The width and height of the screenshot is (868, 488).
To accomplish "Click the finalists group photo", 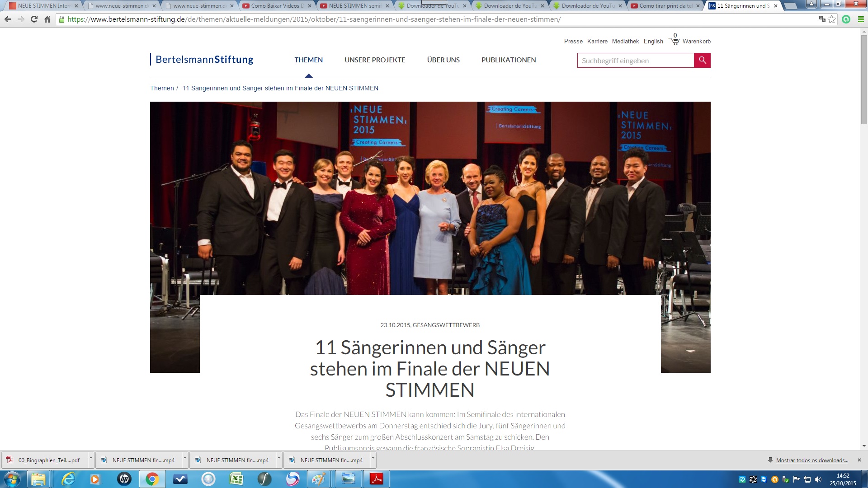I will pyautogui.click(x=430, y=198).
